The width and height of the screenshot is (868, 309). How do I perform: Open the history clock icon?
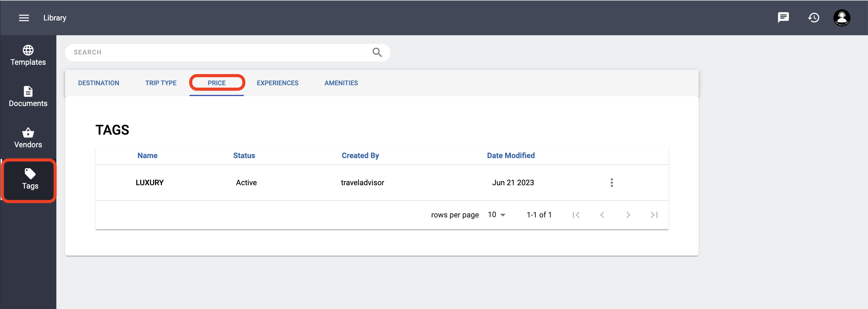coord(813,17)
